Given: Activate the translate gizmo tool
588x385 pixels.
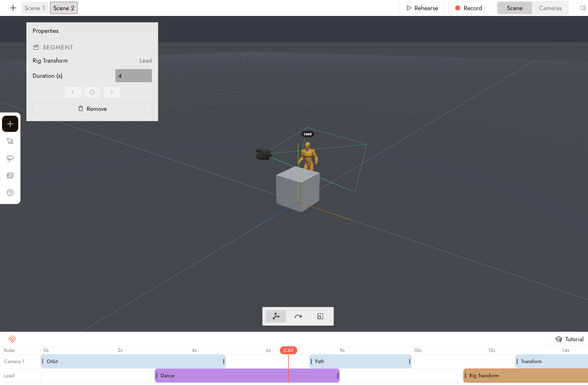Looking at the screenshot, I should 276,316.
